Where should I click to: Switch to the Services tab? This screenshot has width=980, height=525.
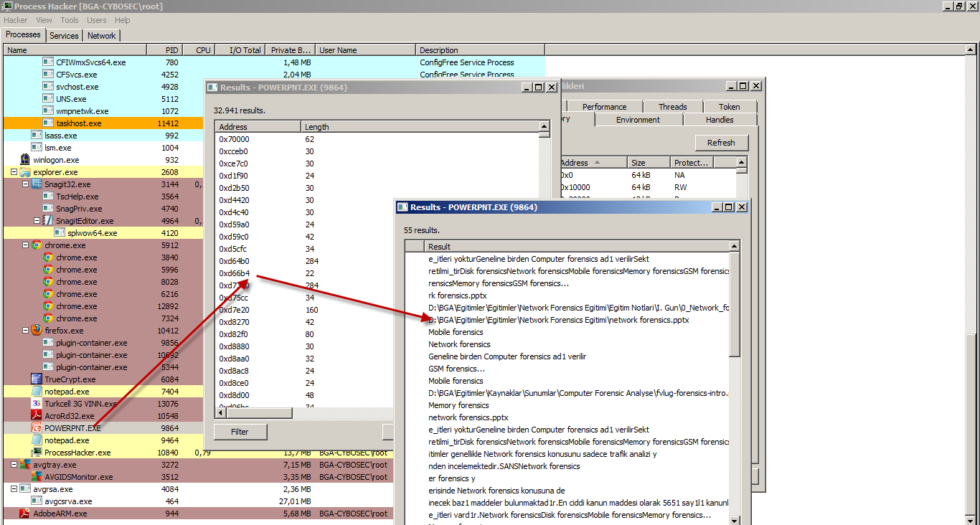point(64,35)
